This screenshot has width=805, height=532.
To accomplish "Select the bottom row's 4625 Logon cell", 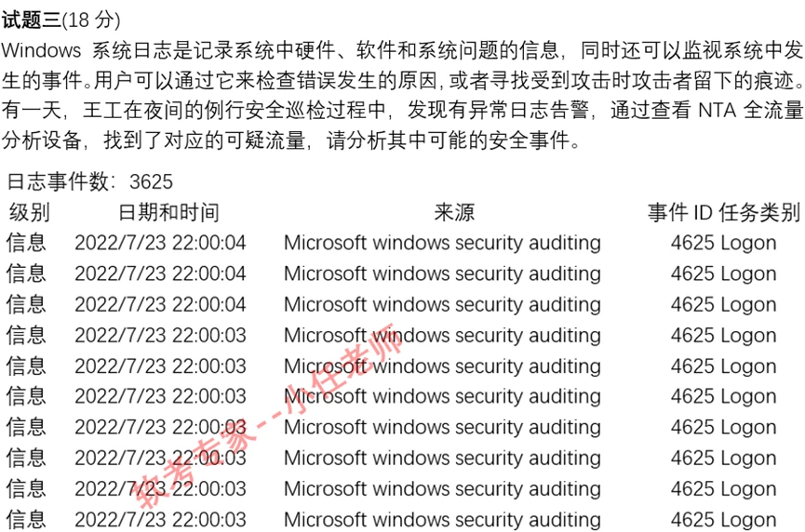I will point(723,520).
